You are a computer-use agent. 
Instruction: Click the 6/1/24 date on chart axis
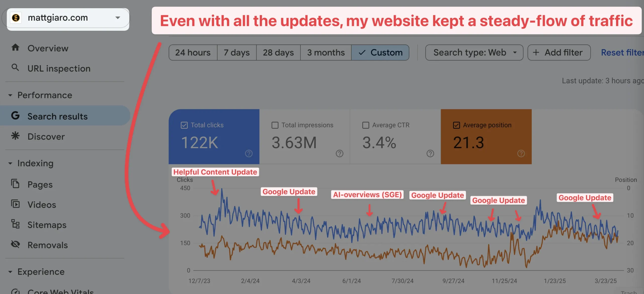tap(351, 281)
